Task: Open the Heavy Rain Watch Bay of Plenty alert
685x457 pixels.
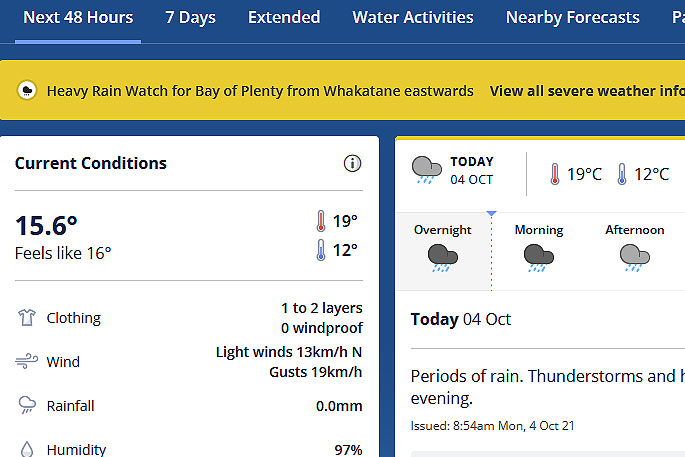Action: [x=260, y=91]
